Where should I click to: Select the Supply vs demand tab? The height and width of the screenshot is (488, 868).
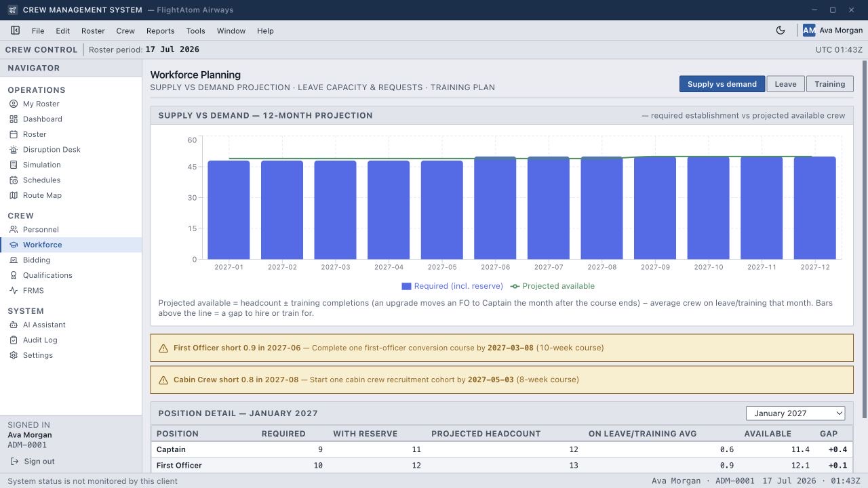click(722, 84)
